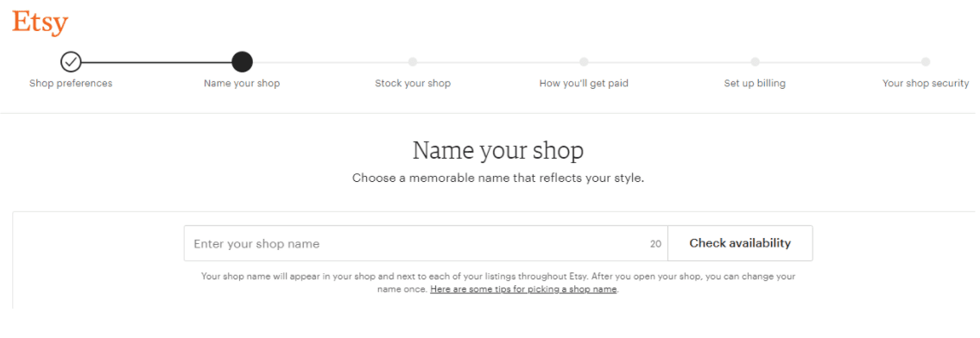The image size is (980, 338).
Task: Click the filled Name your shop step dot
Action: [242, 62]
